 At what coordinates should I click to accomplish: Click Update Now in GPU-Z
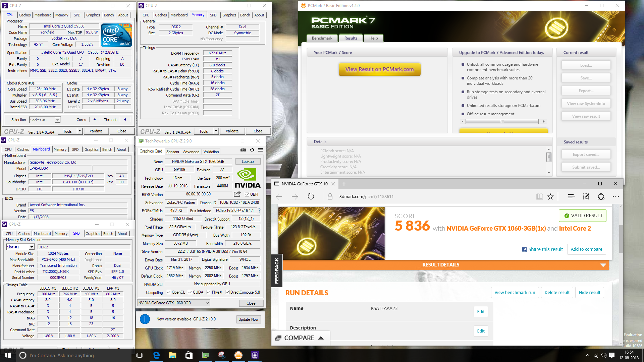point(248,319)
